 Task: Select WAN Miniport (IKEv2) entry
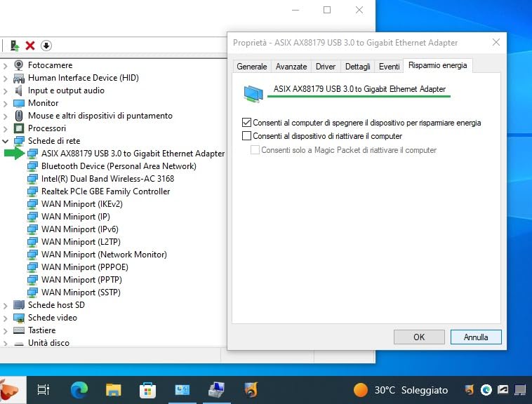82,204
